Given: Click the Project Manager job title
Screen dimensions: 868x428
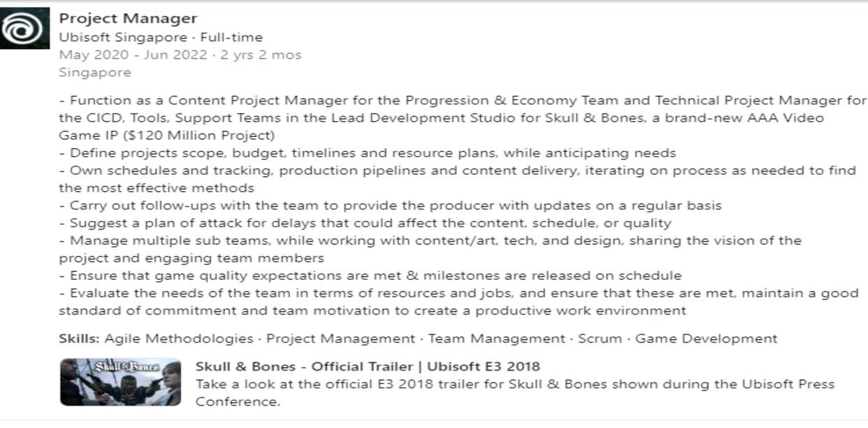Looking at the screenshot, I should pyautogui.click(x=128, y=19).
